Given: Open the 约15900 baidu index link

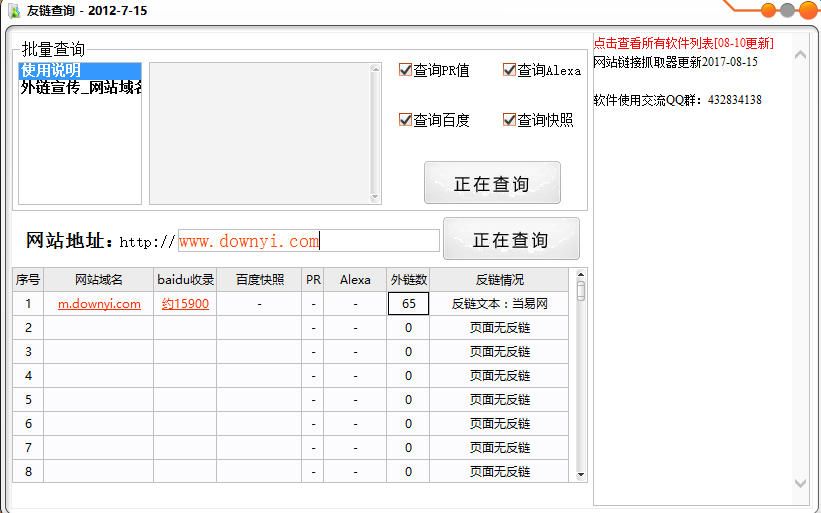Looking at the screenshot, I should point(185,304).
